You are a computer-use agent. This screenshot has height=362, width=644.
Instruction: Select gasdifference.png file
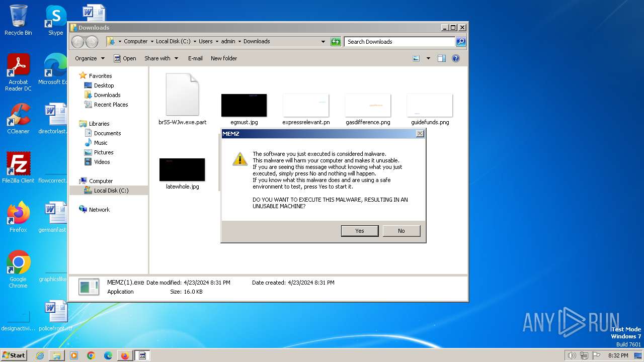click(368, 109)
